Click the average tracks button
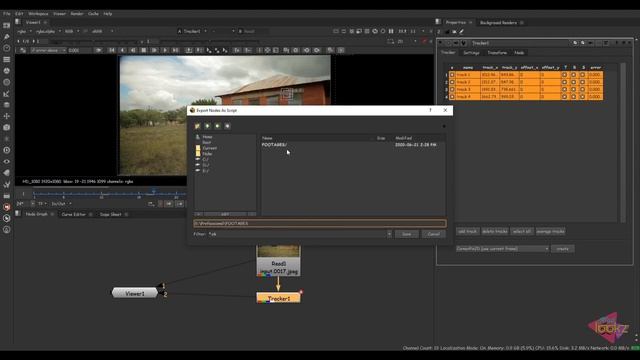Viewport: 640px width, 360px height. pos(550,231)
